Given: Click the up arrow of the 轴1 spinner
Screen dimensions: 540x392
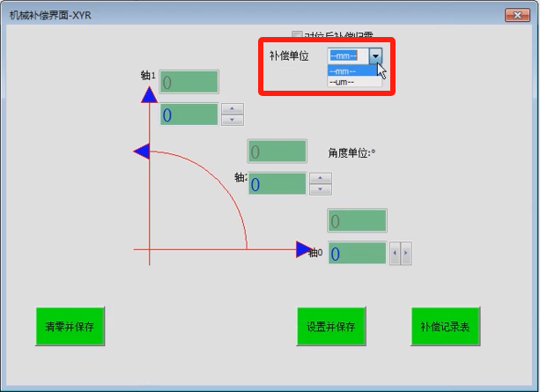Looking at the screenshot, I should click(x=232, y=109).
